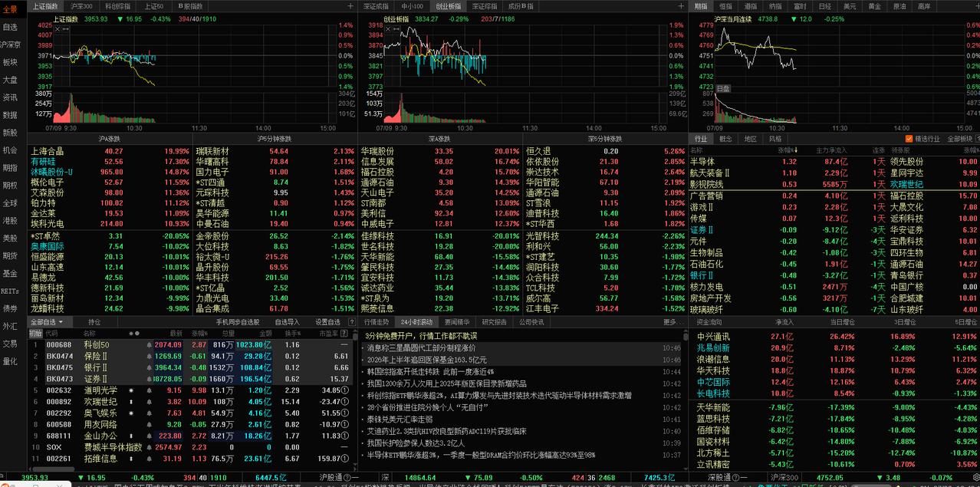
Task: Open 板块 in the left sidebar
Action: tap(10, 62)
